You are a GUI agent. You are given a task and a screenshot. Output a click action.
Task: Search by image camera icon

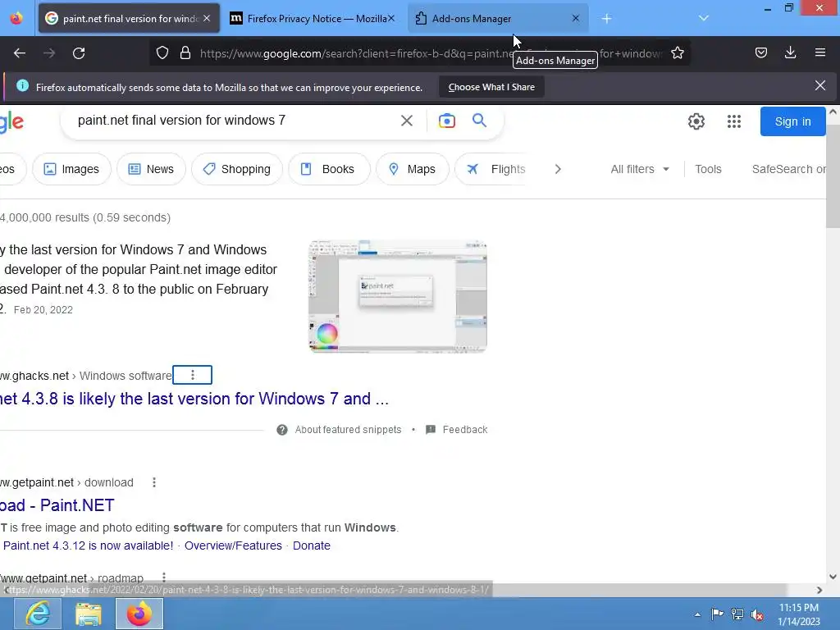(x=447, y=121)
